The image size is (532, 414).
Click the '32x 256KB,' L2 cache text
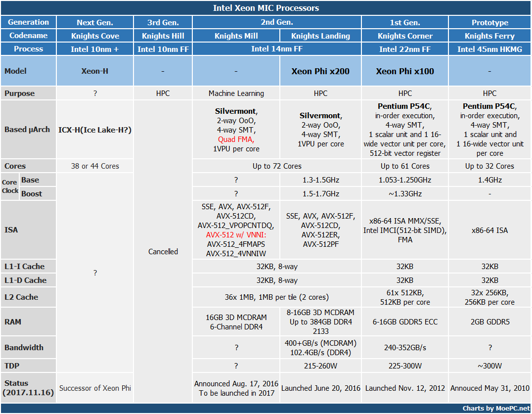tap(489, 292)
